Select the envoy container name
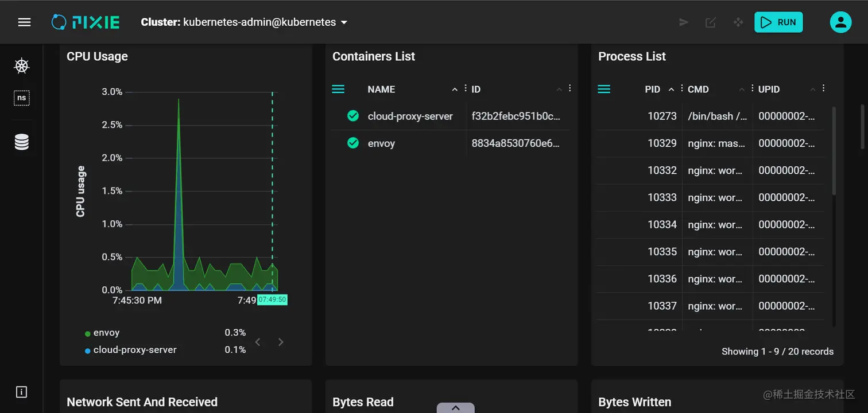The image size is (868, 413). click(381, 143)
